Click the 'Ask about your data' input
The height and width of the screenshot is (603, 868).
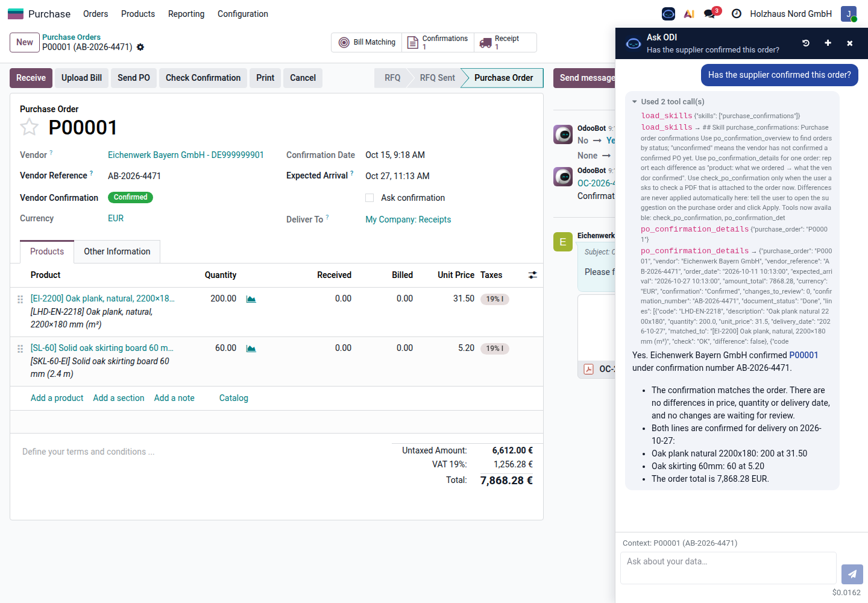pos(728,568)
